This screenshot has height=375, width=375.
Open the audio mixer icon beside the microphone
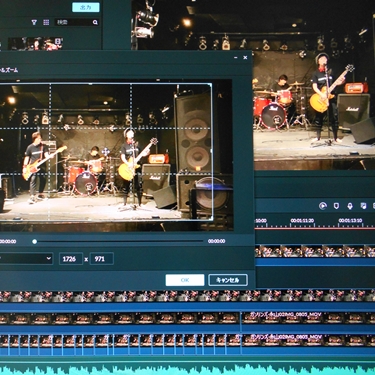pyautogui.click(x=363, y=206)
